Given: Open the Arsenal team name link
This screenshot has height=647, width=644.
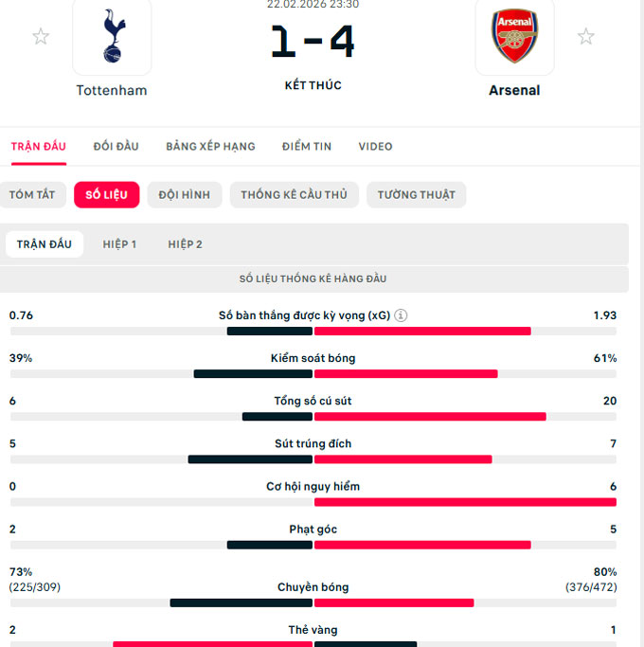Looking at the screenshot, I should (514, 91).
